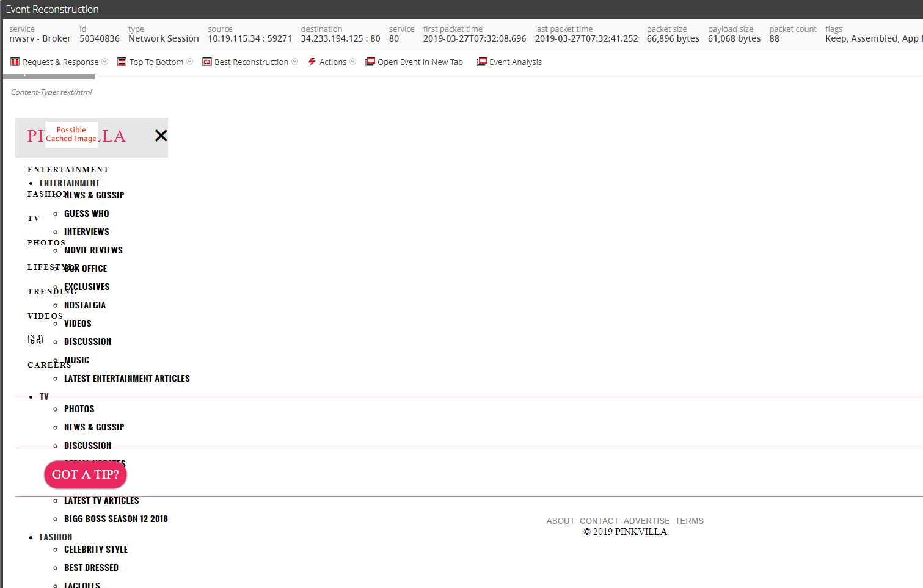The height and width of the screenshot is (588, 923).
Task: Click the Open Event in New Tab icon
Action: (370, 62)
